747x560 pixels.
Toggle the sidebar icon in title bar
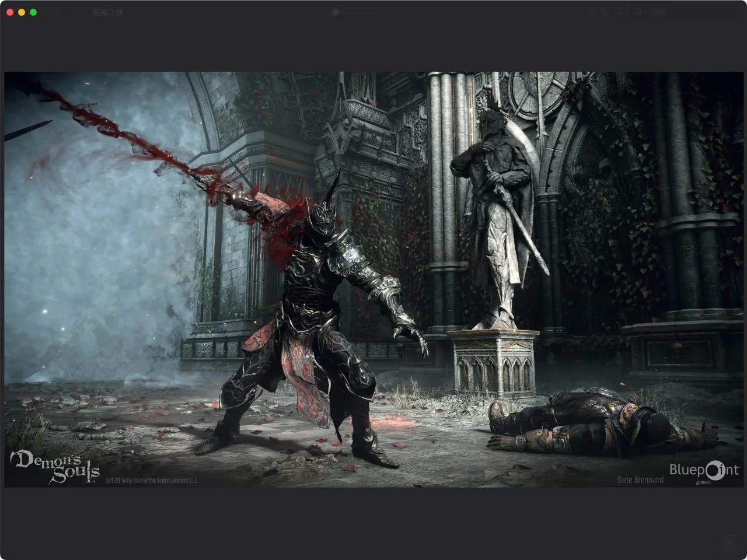pyautogui.click(x=54, y=12)
